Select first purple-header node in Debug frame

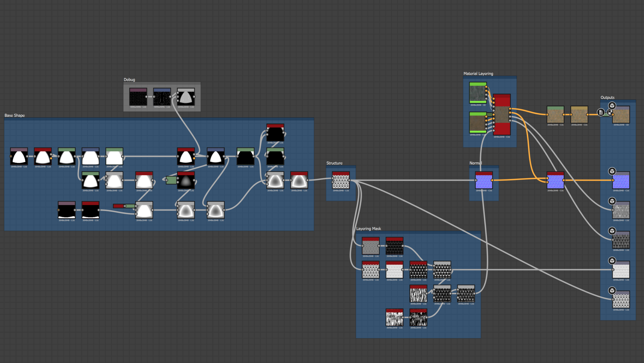(138, 97)
